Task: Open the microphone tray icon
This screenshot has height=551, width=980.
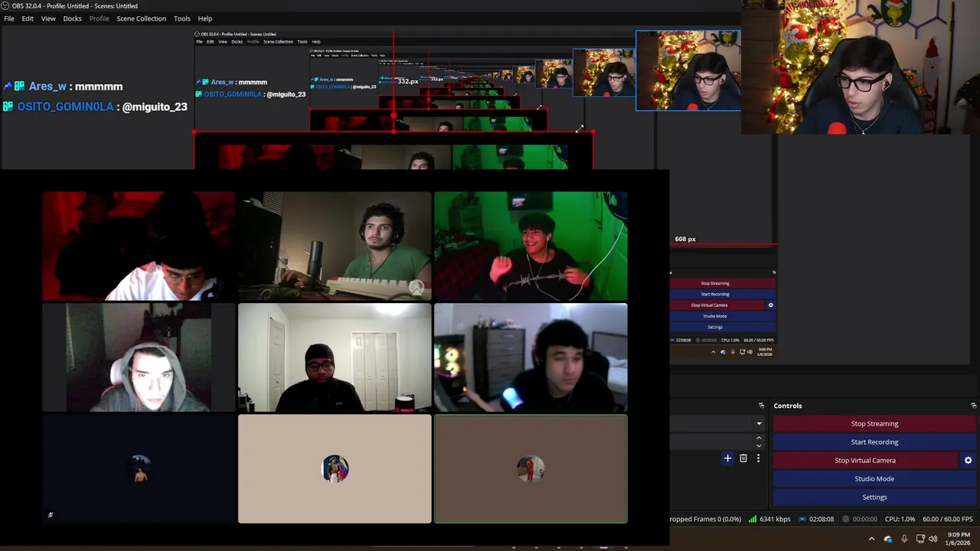Action: (904, 539)
